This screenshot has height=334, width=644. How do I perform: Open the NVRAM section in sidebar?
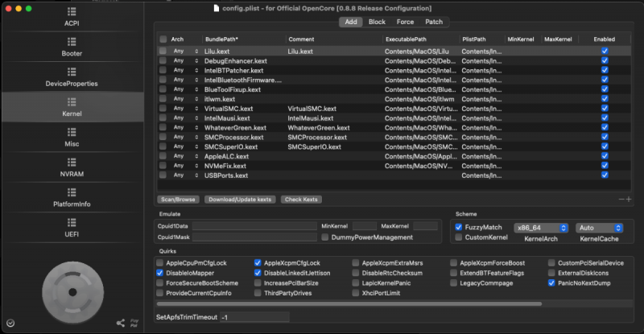[72, 167]
